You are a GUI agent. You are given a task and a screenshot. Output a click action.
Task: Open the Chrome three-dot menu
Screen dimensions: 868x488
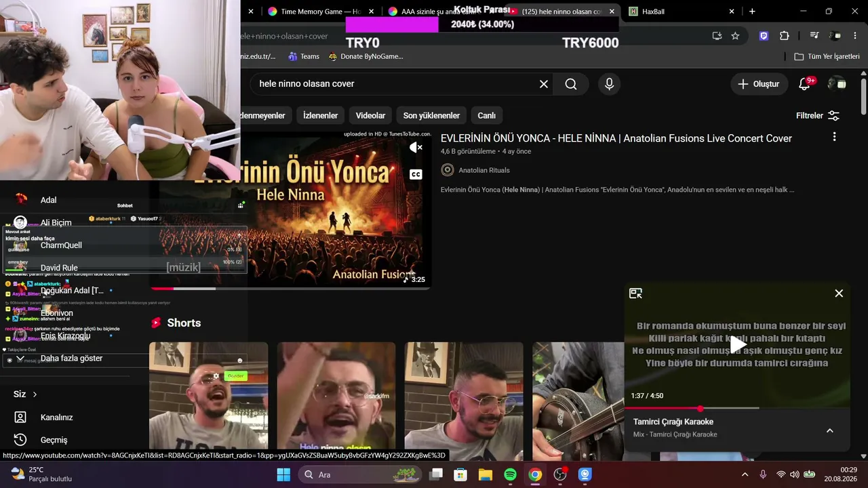click(856, 36)
